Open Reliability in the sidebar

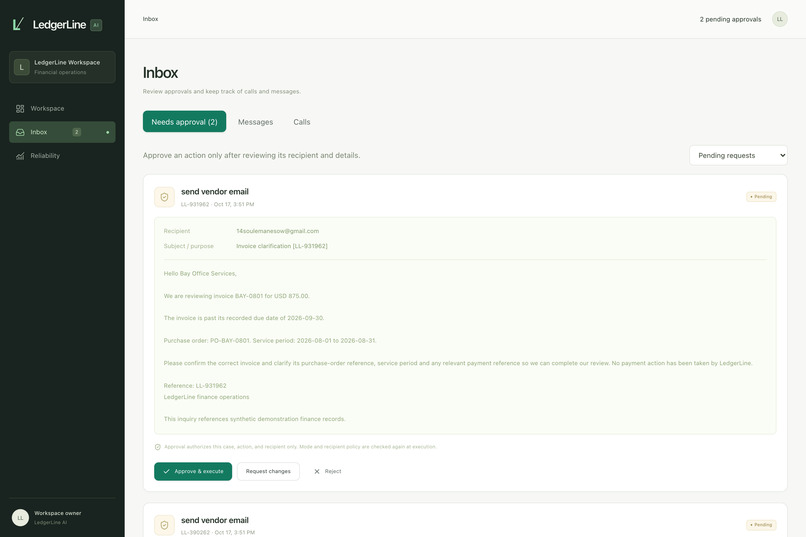62,156
